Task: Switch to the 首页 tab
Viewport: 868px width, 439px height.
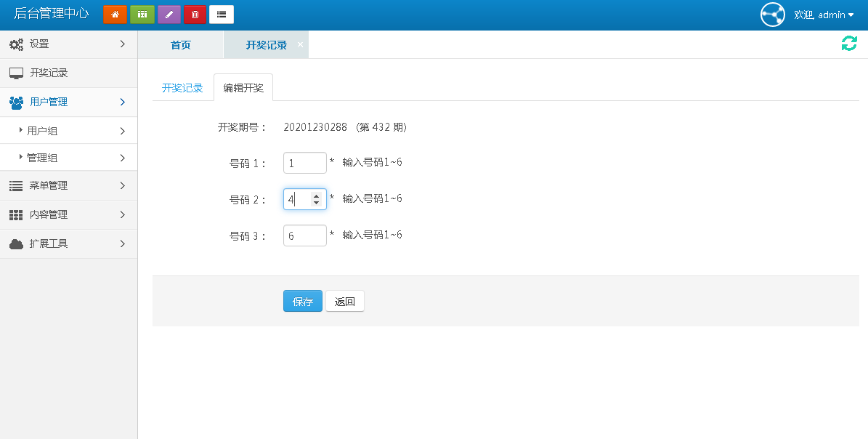Action: click(181, 45)
